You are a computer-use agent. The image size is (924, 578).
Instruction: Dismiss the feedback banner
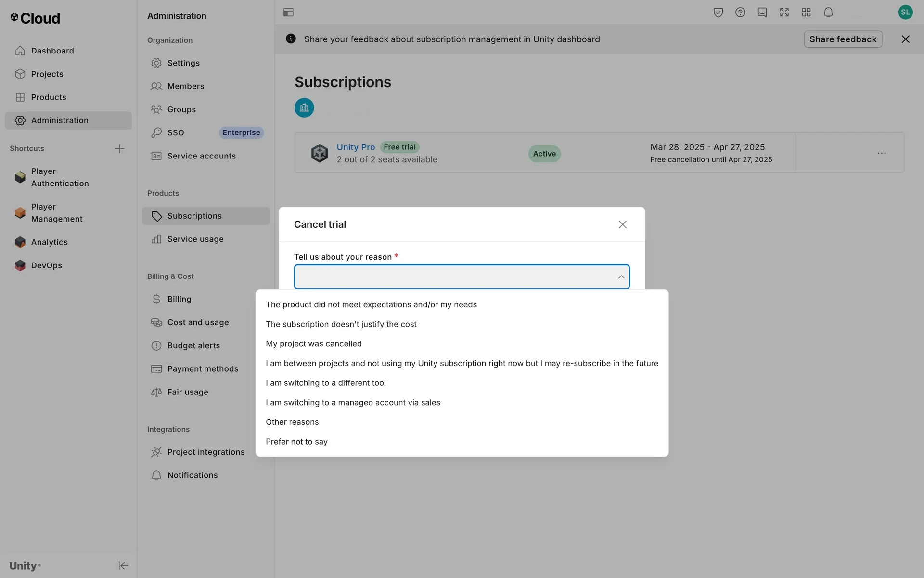[x=905, y=39]
